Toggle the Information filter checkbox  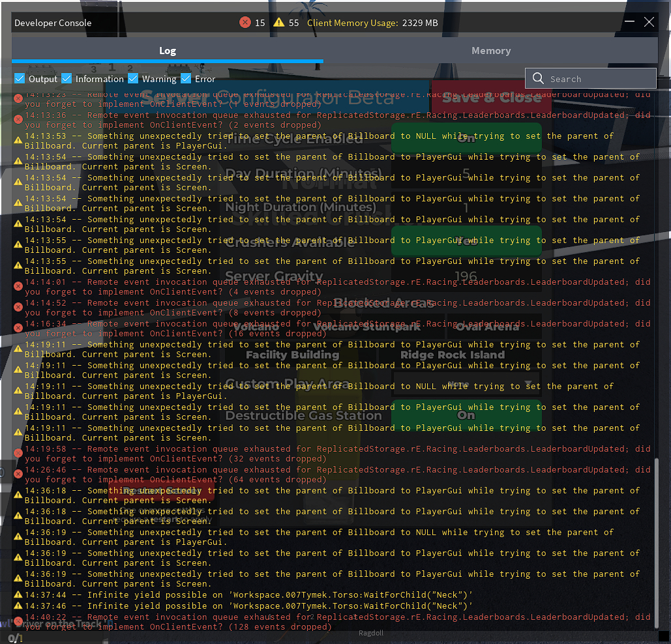click(x=67, y=79)
